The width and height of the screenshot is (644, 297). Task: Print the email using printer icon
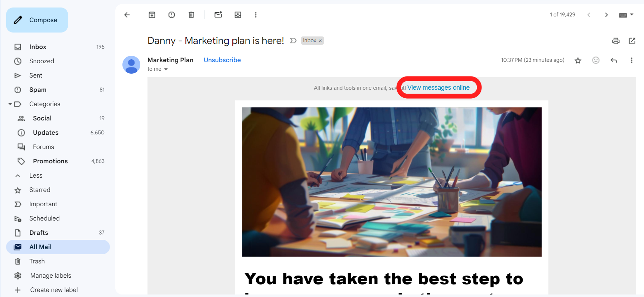[615, 41]
